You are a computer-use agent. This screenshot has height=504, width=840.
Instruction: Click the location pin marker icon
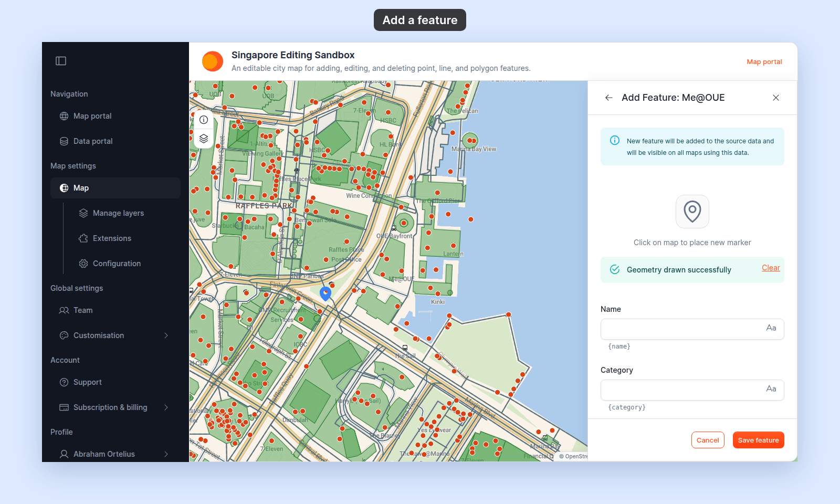pyautogui.click(x=692, y=212)
